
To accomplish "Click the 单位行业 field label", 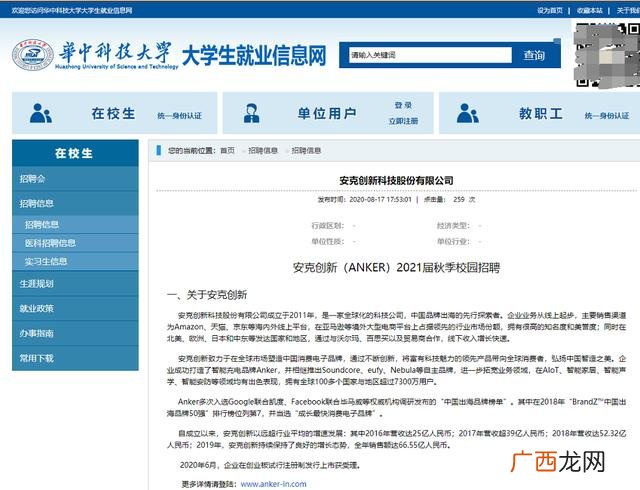I will point(453,241).
